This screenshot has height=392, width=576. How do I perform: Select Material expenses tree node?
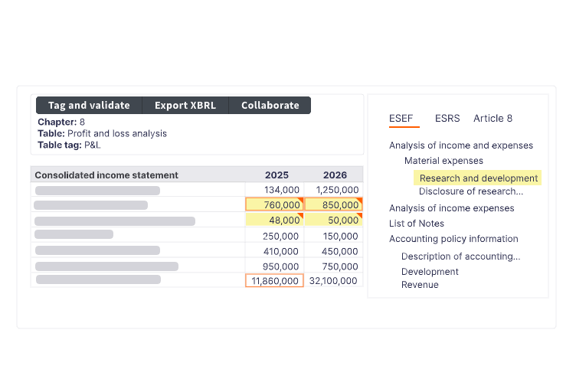(x=443, y=161)
